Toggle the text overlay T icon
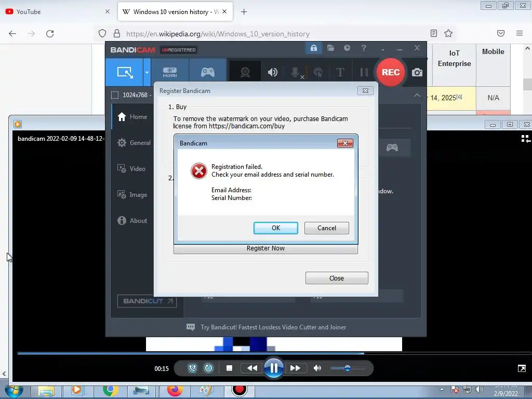Screen dimensions: 532x399 click(340, 72)
